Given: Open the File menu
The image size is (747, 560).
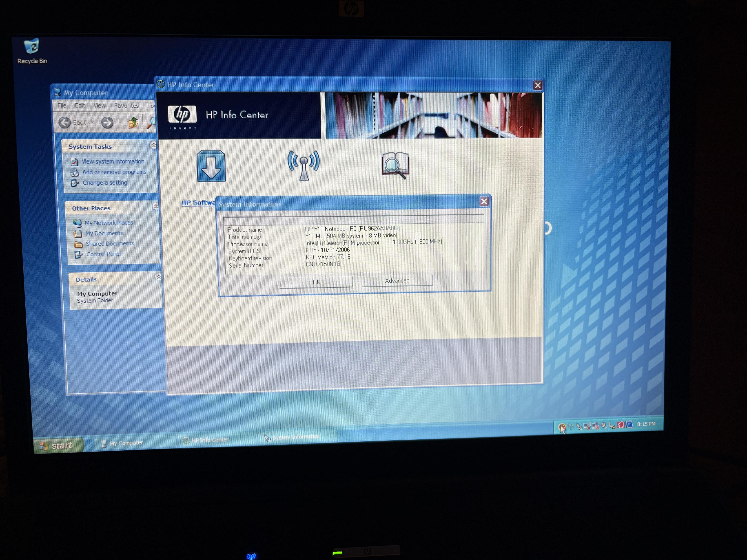Looking at the screenshot, I should tap(62, 105).
